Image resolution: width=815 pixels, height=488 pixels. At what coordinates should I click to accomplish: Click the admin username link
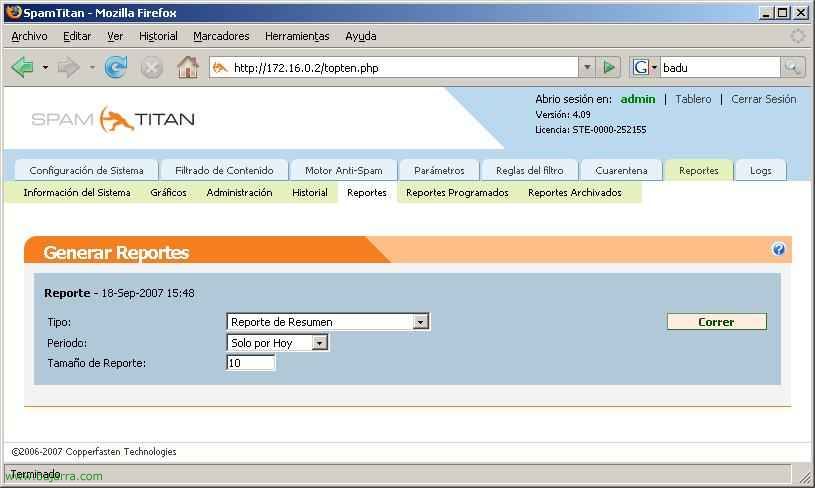(x=638, y=99)
